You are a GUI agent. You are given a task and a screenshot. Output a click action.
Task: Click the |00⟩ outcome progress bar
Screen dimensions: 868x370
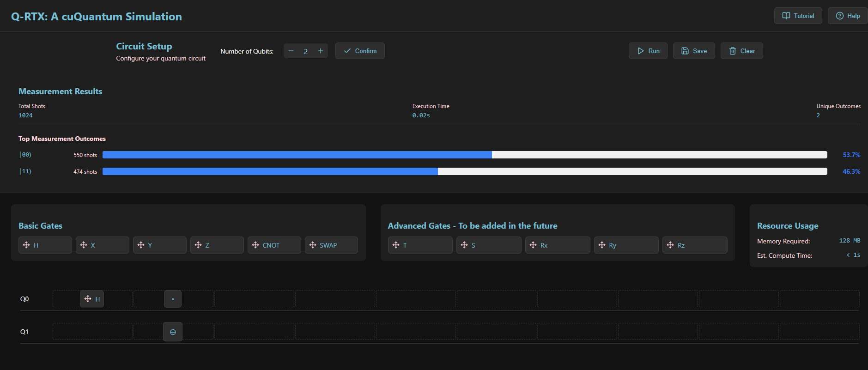pyautogui.click(x=465, y=155)
